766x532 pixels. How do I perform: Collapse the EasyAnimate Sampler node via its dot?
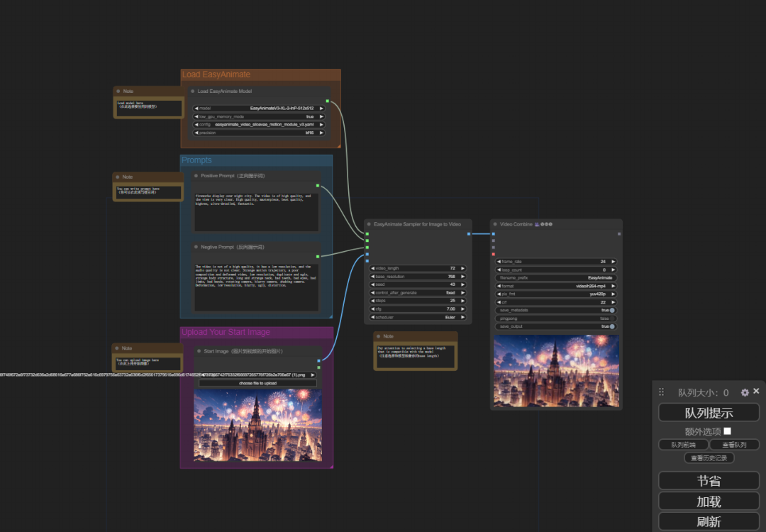369,224
